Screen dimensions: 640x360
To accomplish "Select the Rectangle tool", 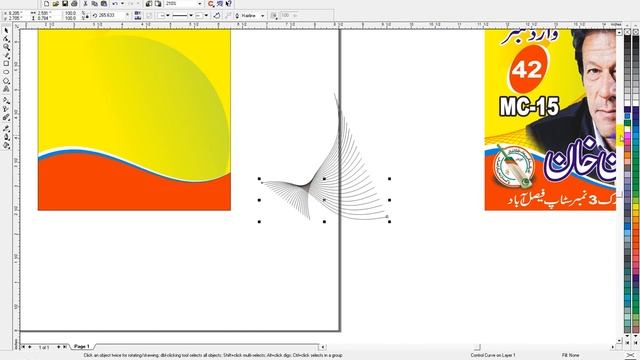I will 6,64.
